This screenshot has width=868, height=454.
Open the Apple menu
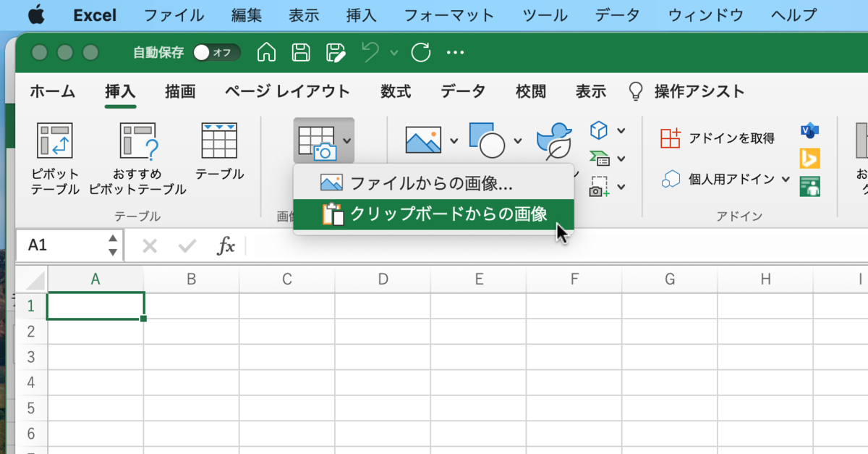coord(36,14)
